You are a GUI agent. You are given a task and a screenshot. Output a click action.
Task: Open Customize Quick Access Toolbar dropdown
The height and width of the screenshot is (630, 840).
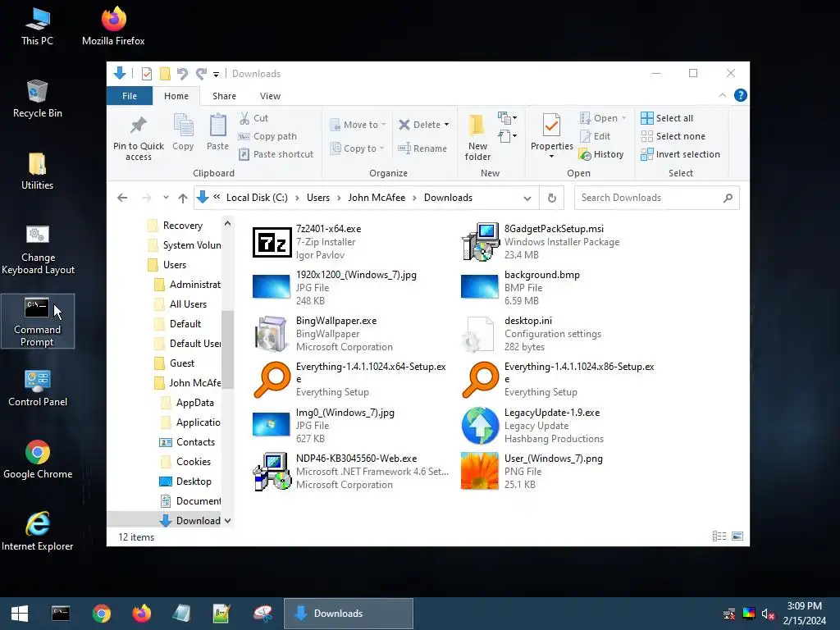216,74
